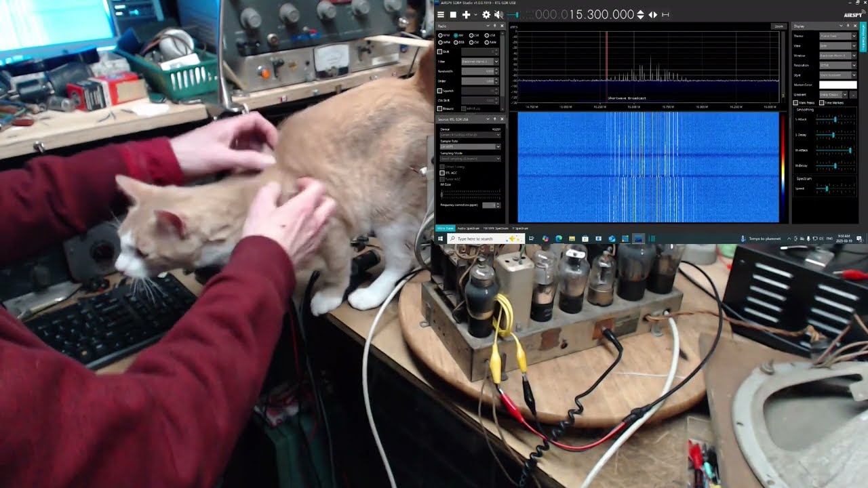The height and width of the screenshot is (488, 868).
Task: Select WFM demodulation mode
Action: pos(444,42)
